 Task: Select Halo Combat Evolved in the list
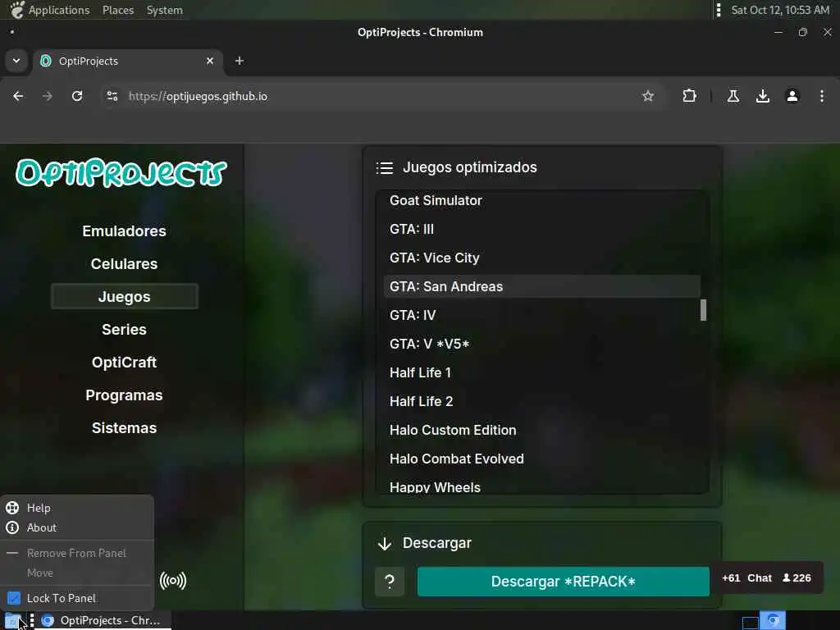(541, 459)
